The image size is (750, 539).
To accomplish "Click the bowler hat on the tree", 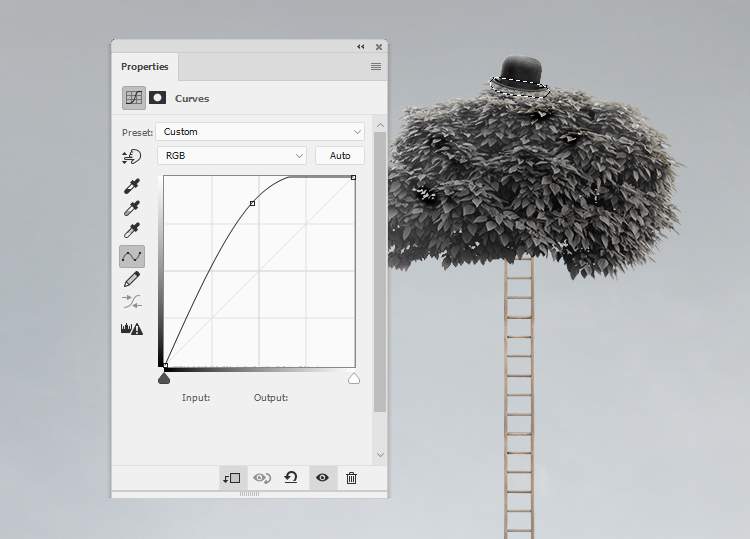I will coord(520,75).
